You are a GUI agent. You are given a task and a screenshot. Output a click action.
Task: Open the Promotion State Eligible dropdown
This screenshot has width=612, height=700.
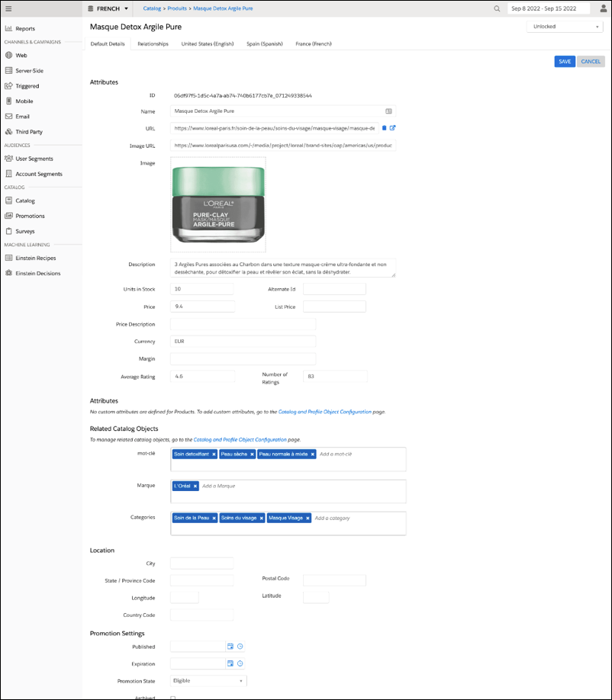point(208,681)
